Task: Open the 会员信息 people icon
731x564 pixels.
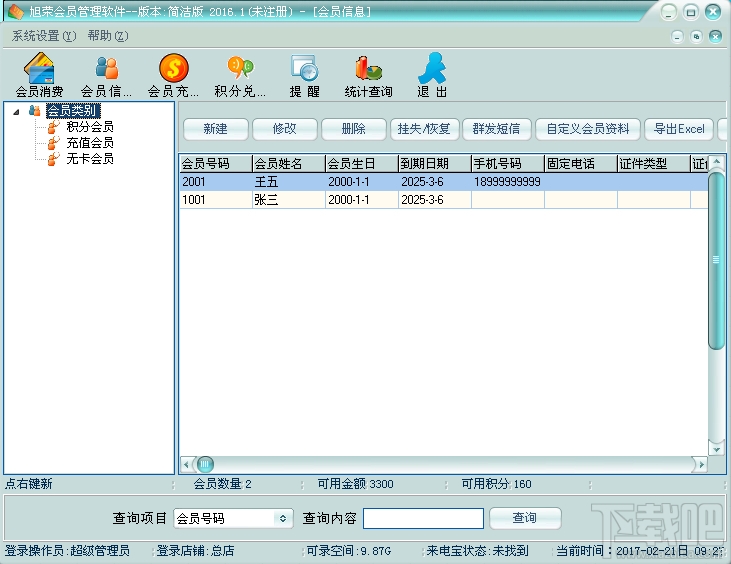Action: click(107, 68)
